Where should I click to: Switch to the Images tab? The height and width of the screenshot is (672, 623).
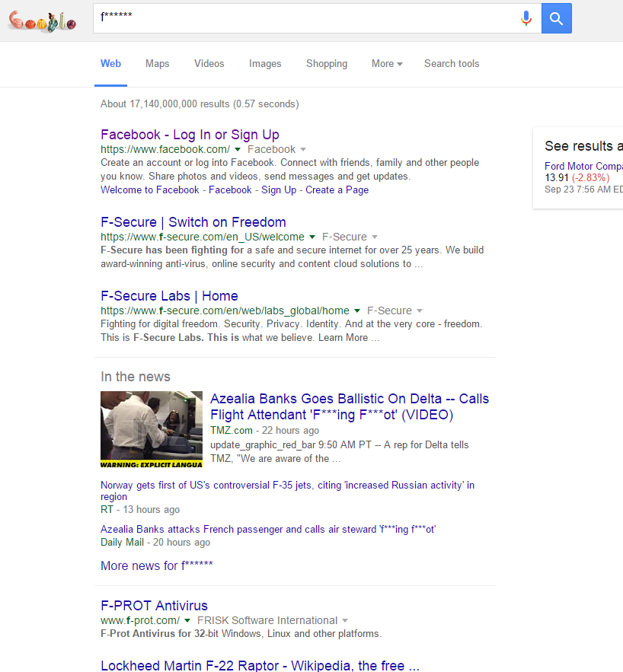(x=265, y=64)
